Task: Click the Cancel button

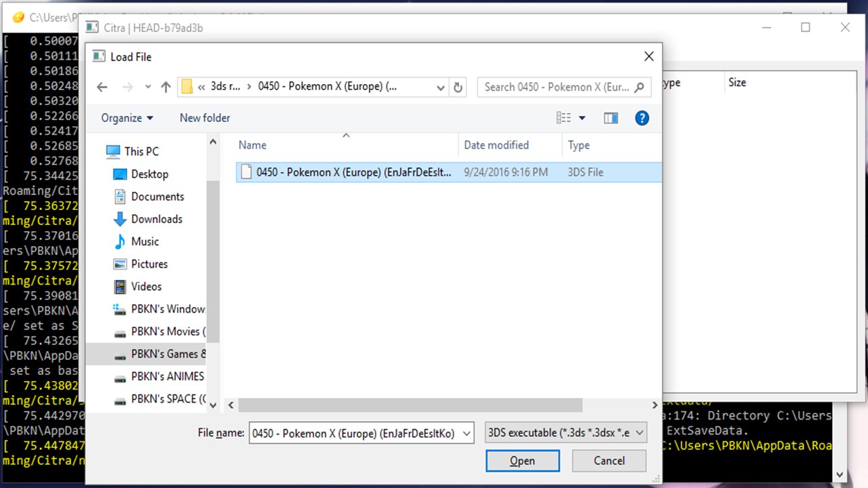Action: click(608, 461)
